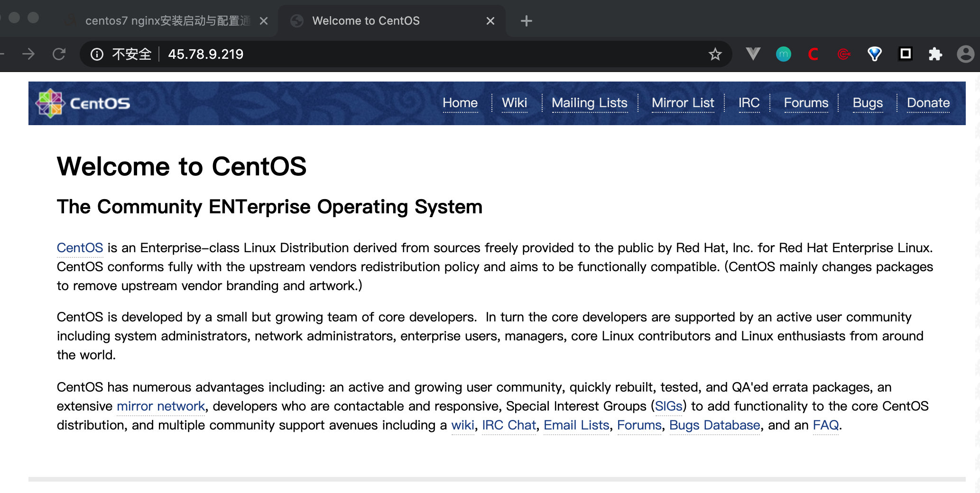Open the Email Lists link
Viewport: 980px width, 493px height.
coord(576,425)
